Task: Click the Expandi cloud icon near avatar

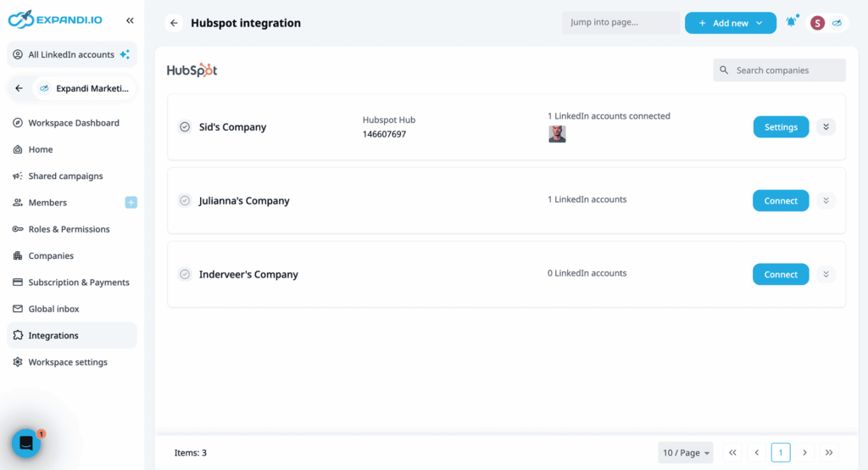Action: pos(837,23)
